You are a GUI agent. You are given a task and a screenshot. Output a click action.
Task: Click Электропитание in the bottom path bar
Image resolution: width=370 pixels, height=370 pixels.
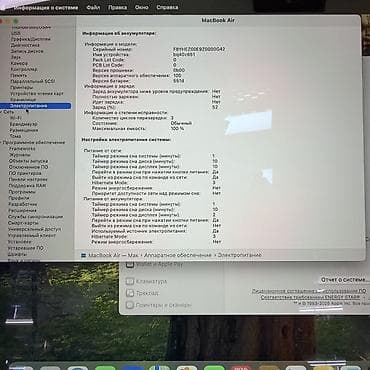point(239,255)
